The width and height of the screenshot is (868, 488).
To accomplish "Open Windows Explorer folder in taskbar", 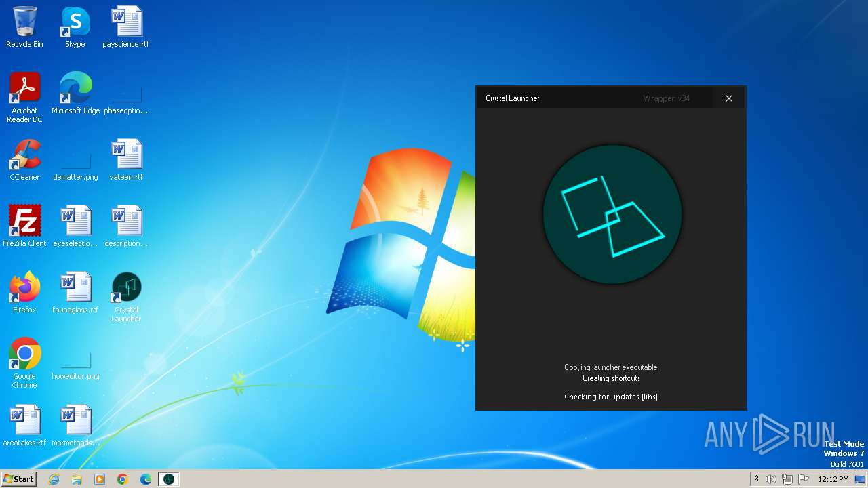I will click(x=77, y=479).
